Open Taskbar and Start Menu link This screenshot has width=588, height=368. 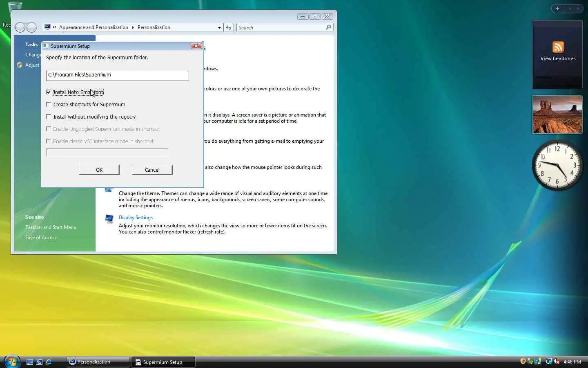point(51,227)
